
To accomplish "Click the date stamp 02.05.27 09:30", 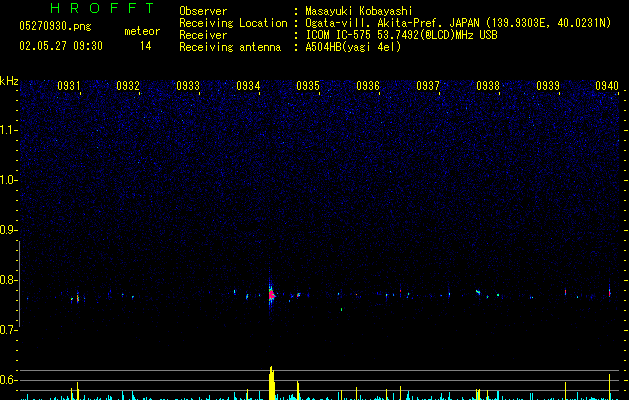I will (x=61, y=46).
